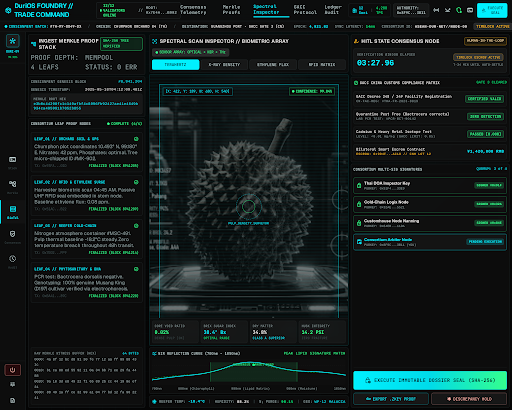Open the Merkle nodes sidebar icon
The height and width of the screenshot is (410, 512).
click(12, 184)
